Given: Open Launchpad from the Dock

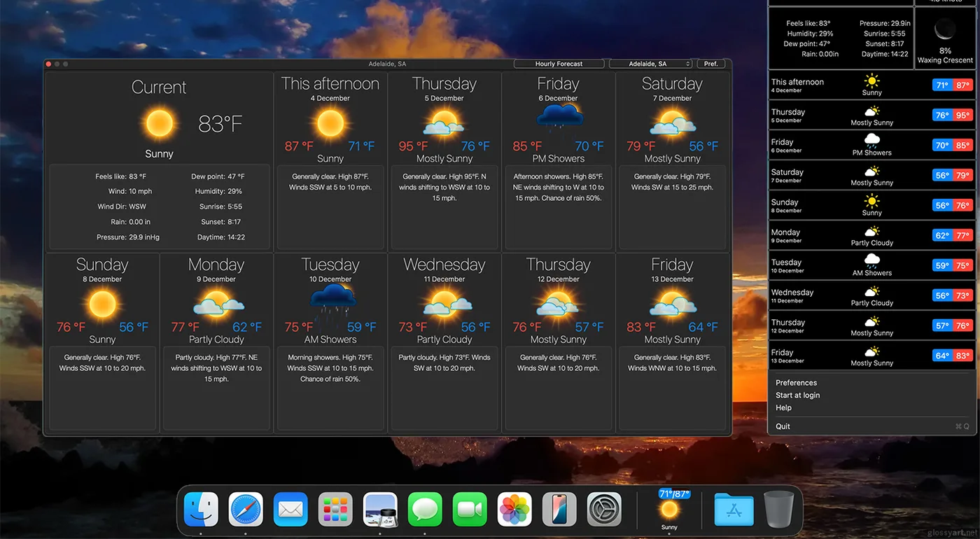Looking at the screenshot, I should point(335,509).
